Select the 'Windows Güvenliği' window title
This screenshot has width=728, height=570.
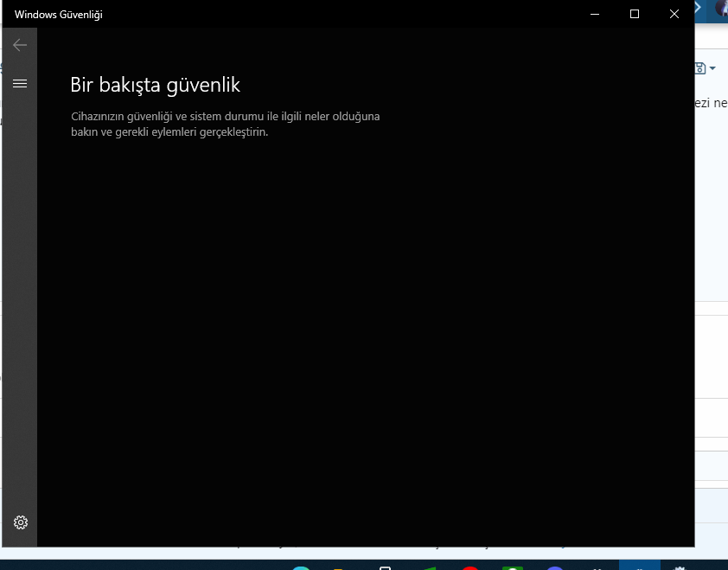point(59,15)
